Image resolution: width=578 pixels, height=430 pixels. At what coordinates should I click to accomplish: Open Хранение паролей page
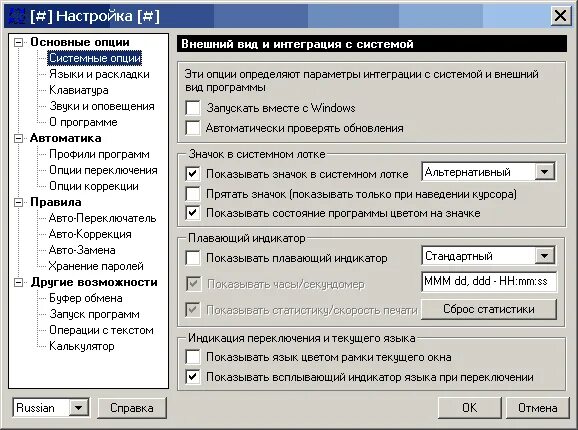(x=96, y=266)
